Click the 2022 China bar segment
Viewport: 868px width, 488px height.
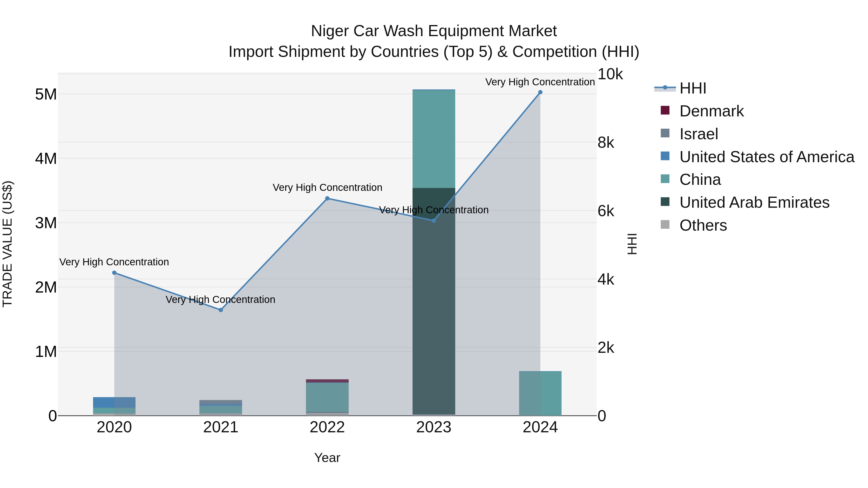[327, 397]
